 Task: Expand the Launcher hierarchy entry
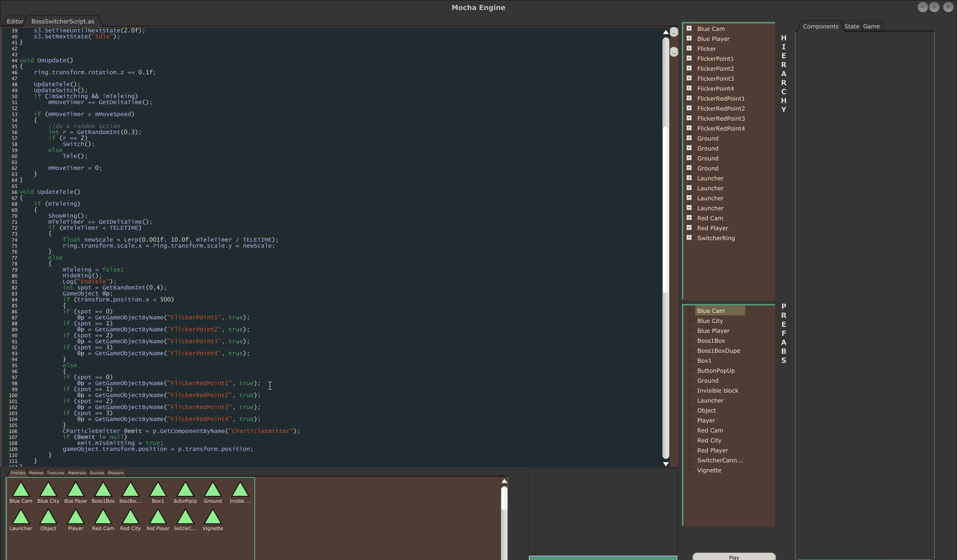tap(688, 177)
